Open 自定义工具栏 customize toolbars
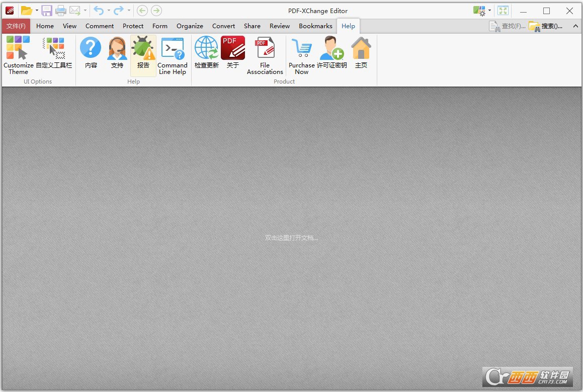The image size is (583, 392). pos(54,52)
